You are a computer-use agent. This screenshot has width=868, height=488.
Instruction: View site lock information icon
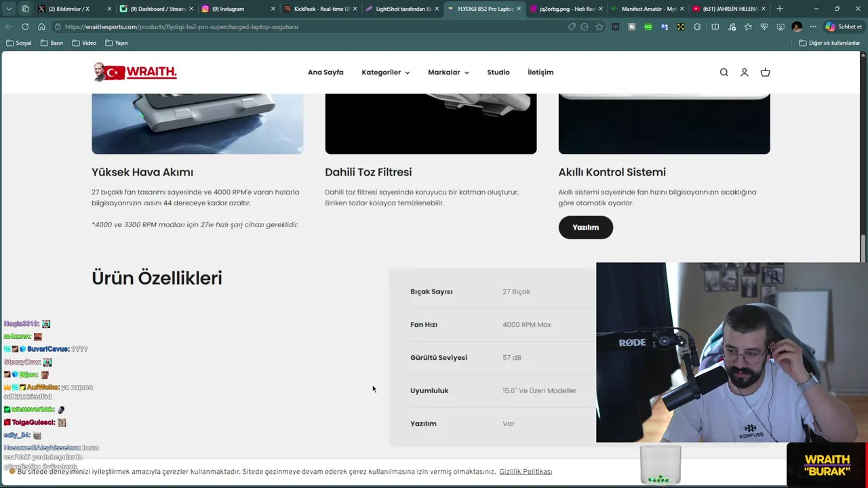[59, 26]
